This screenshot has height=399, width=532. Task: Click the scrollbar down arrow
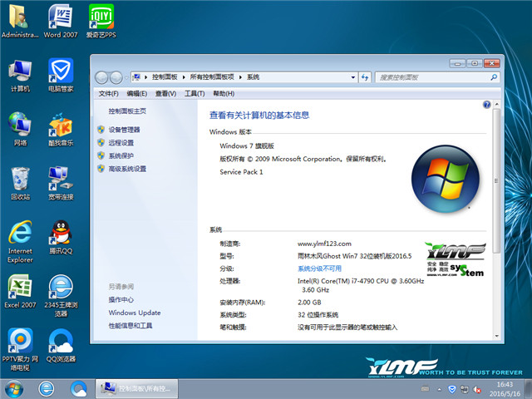point(496,336)
